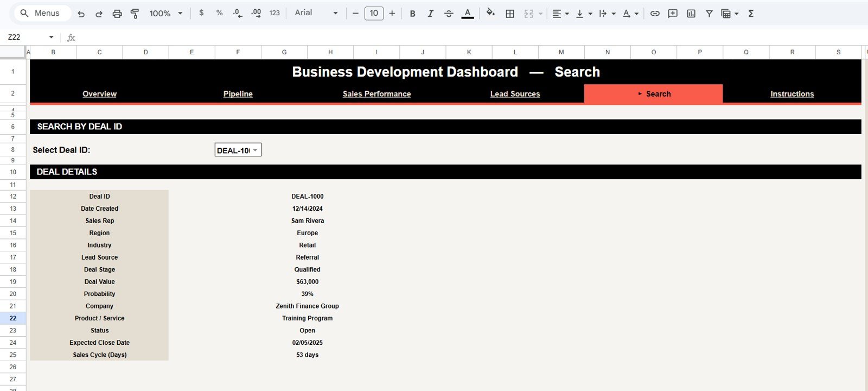The height and width of the screenshot is (391, 868).
Task: Open text rotation dropdown
Action: (630, 14)
